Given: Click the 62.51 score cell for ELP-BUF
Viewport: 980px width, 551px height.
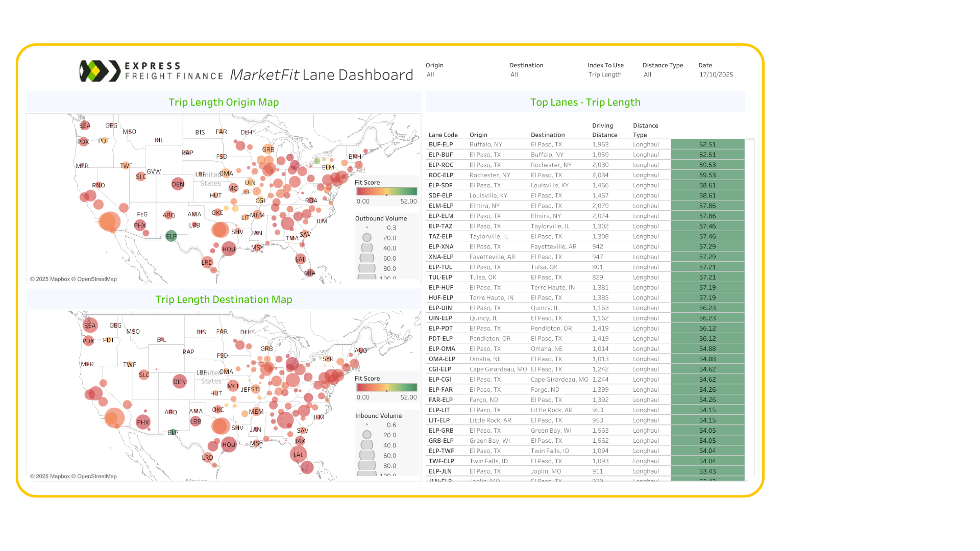Looking at the screenshot, I should (707, 155).
